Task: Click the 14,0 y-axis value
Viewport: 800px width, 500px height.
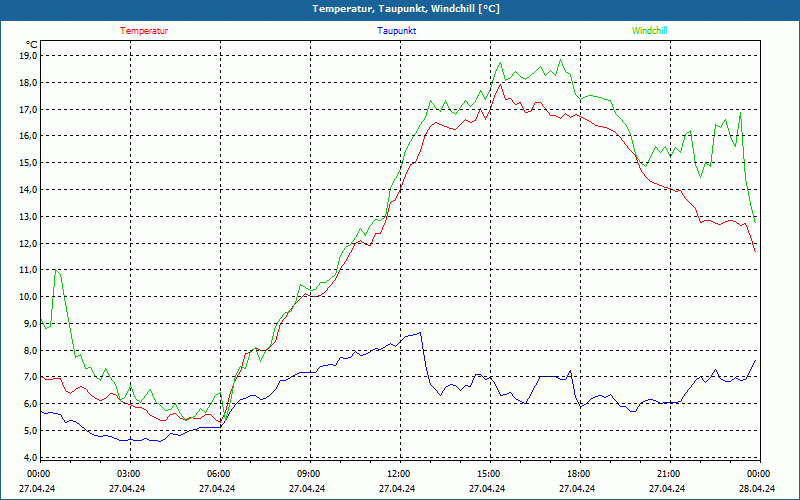Action: pos(29,189)
